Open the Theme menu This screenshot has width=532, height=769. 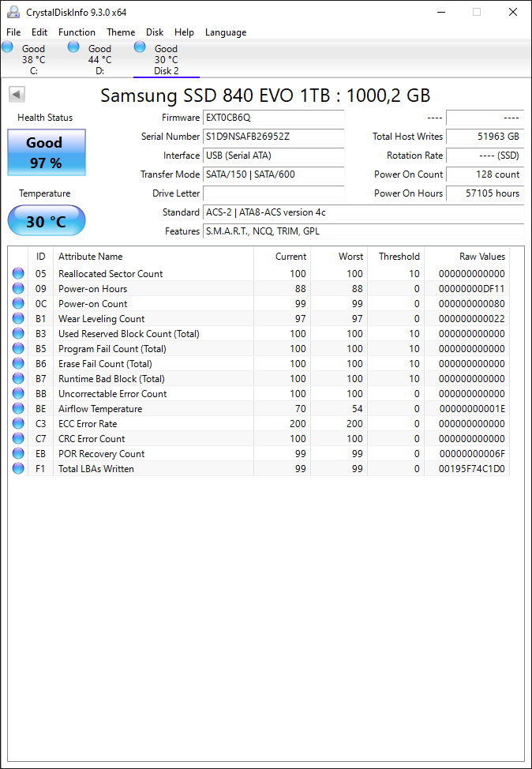point(121,32)
